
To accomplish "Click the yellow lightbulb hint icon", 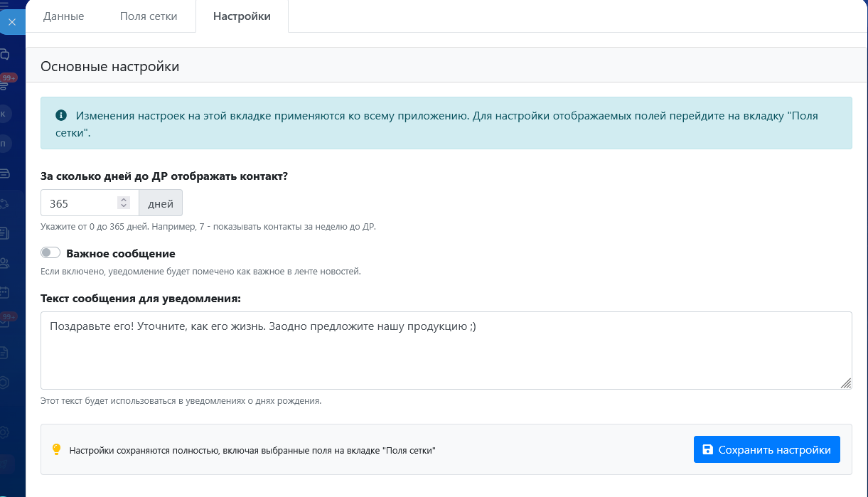I will [x=57, y=449].
